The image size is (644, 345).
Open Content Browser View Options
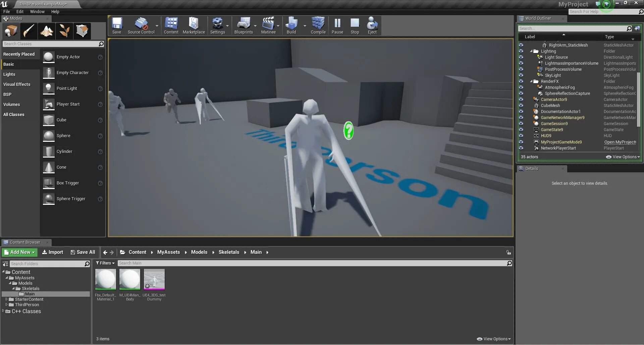pos(494,339)
